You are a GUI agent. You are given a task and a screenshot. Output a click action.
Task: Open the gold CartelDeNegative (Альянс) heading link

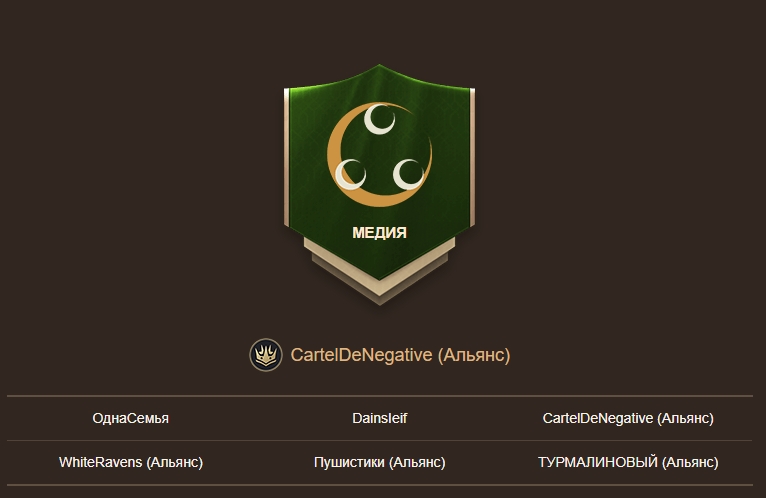(x=400, y=355)
